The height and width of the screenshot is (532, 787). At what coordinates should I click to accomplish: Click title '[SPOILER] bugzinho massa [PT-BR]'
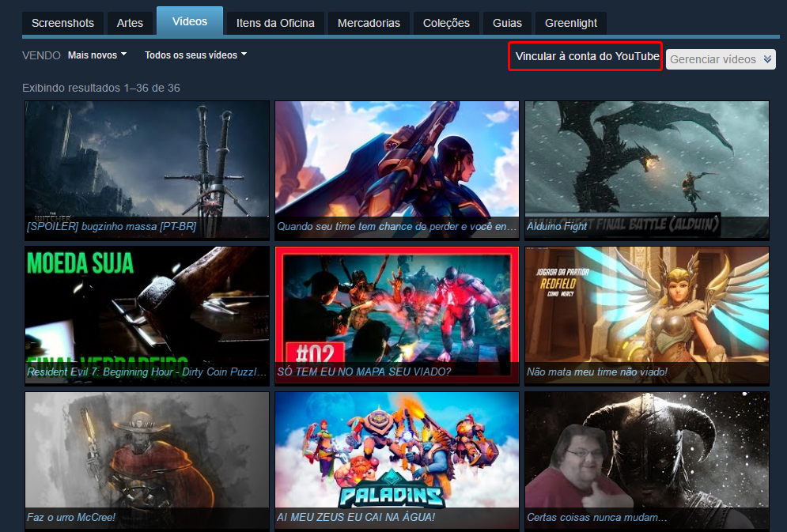coord(112,227)
